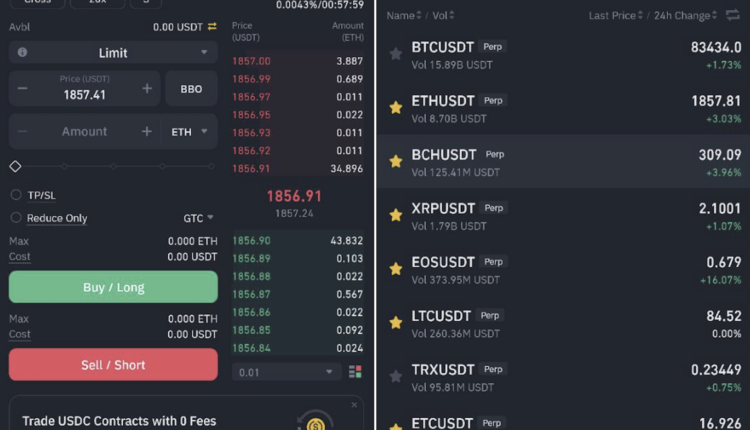Screen dimensions: 750x430
Task: Click the minus icon in the Price field
Action: click(23, 89)
